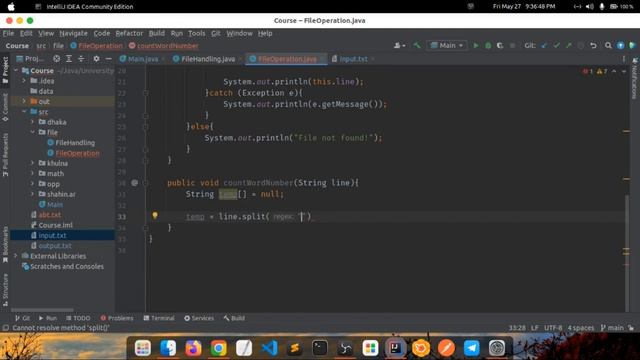Open the Refactor menu
This screenshot has height=360, width=640.
(x=129, y=33)
